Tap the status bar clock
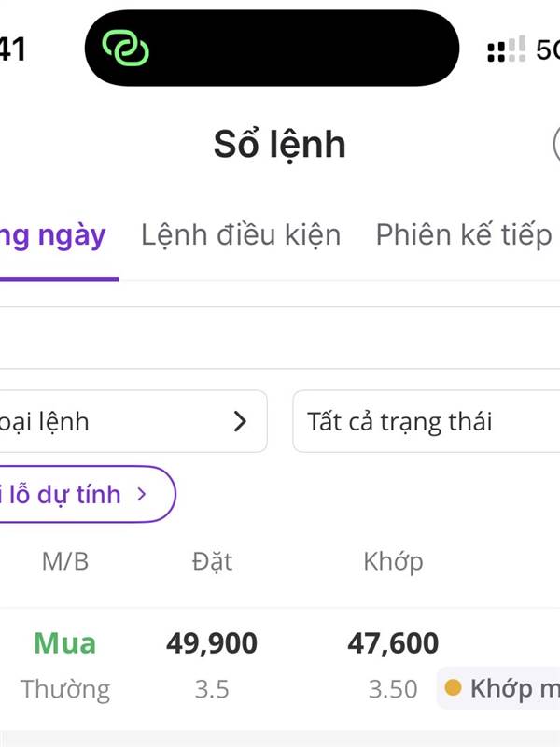560x747 pixels. 13,49
